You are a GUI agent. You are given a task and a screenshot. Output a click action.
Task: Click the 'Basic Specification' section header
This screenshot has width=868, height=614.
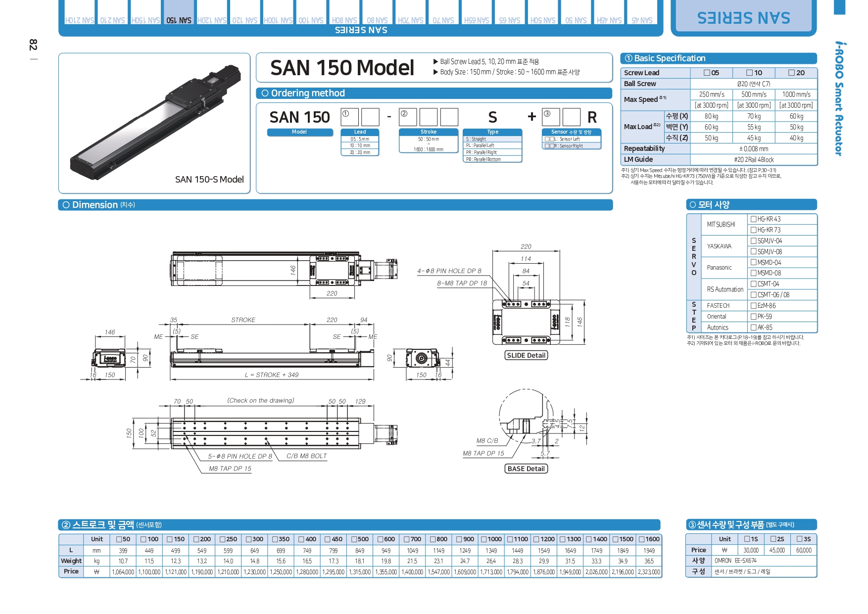coord(719,58)
